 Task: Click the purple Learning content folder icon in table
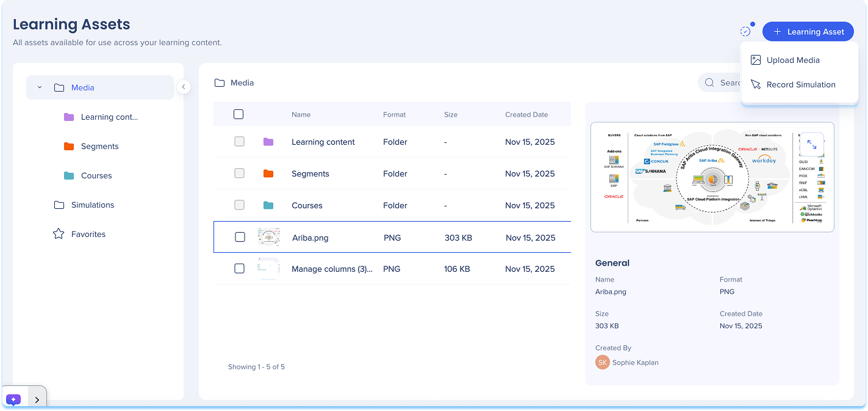click(x=268, y=142)
